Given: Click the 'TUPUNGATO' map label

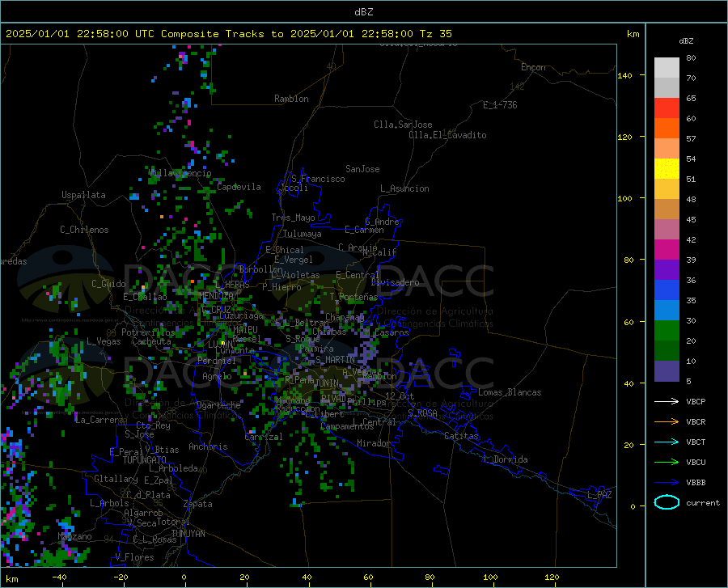Looking at the screenshot, I should [x=145, y=460].
